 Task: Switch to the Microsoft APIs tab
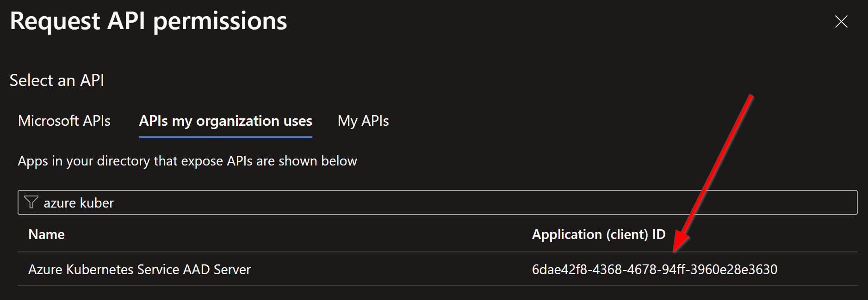64,121
